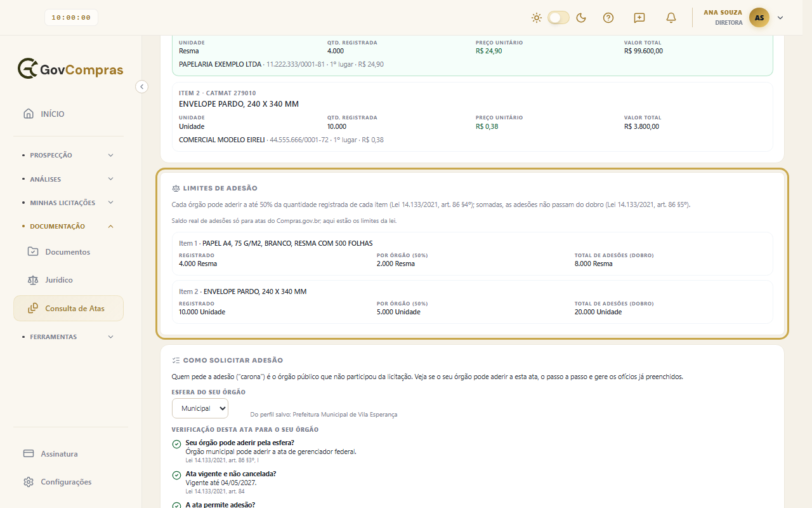Open the feedback message icon
The height and width of the screenshot is (508, 812).
639,18
